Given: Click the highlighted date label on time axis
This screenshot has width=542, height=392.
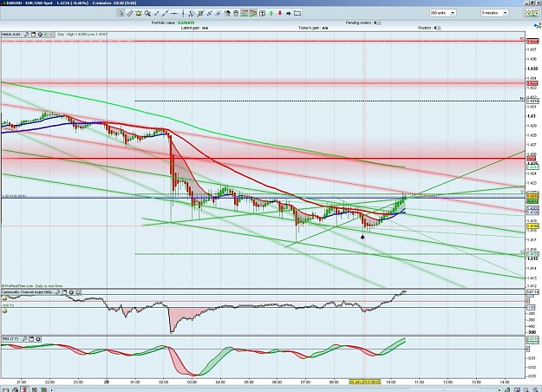Looking at the screenshot, I should pyautogui.click(x=365, y=382).
